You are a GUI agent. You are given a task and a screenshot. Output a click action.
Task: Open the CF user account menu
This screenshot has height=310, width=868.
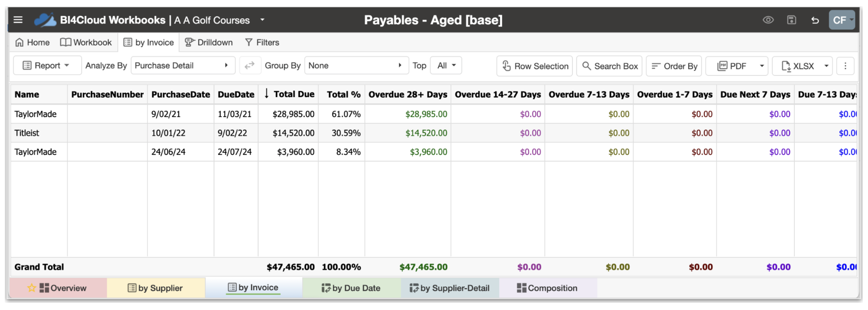click(842, 20)
